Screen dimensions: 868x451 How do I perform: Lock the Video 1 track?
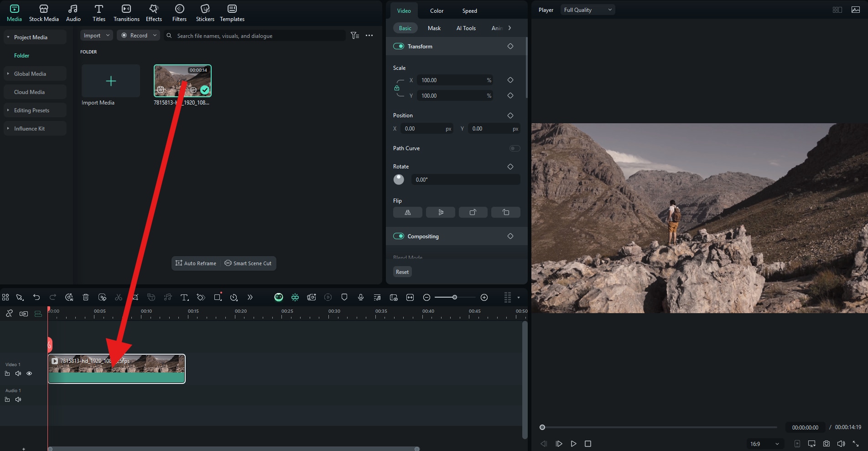(7, 373)
